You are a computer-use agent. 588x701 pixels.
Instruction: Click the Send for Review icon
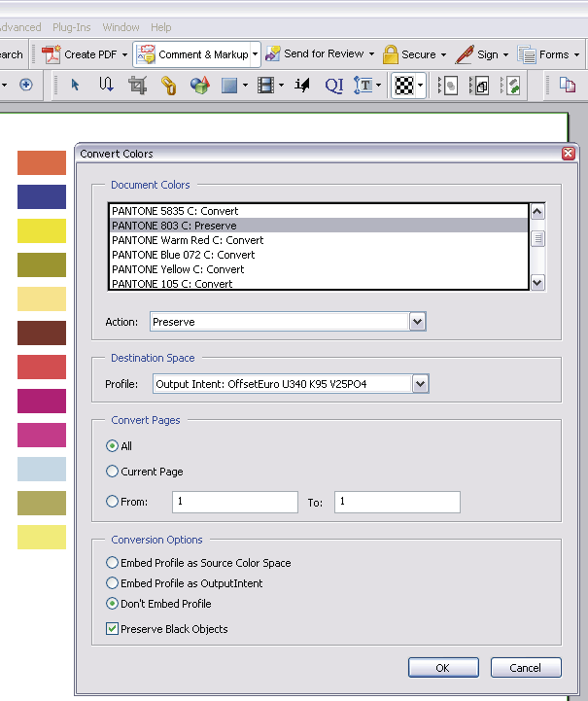tap(272, 53)
